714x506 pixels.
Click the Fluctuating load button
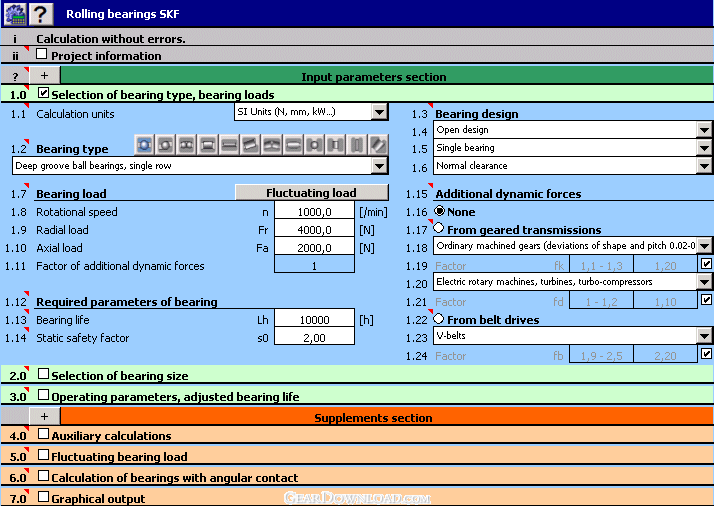(312, 193)
